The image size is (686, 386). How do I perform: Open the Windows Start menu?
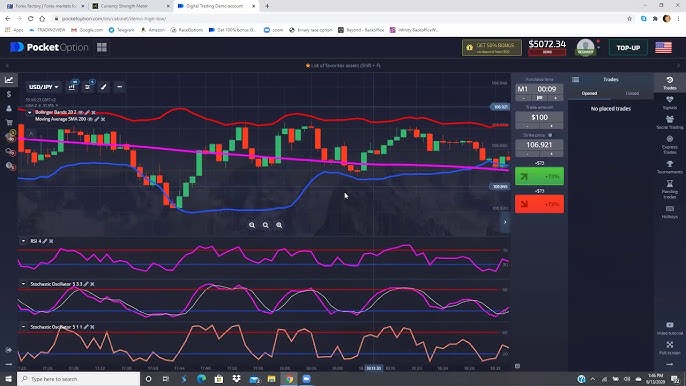[8, 379]
